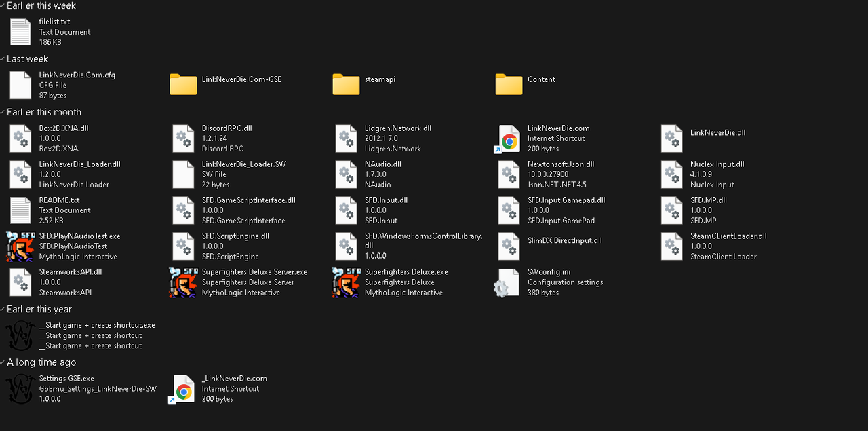The image size is (868, 431).
Task: Click the 'steamapi' folder name
Action: point(380,79)
